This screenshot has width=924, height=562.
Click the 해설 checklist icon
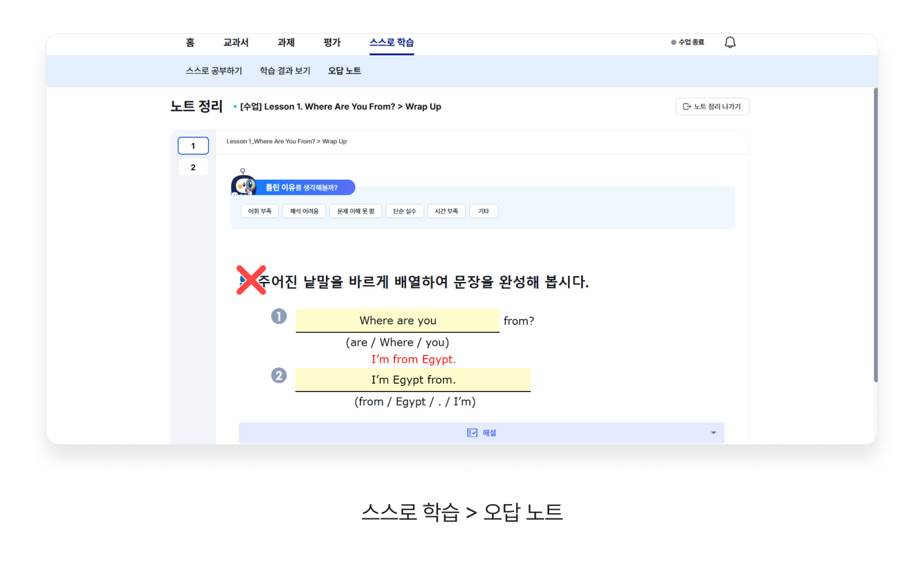[x=472, y=433]
